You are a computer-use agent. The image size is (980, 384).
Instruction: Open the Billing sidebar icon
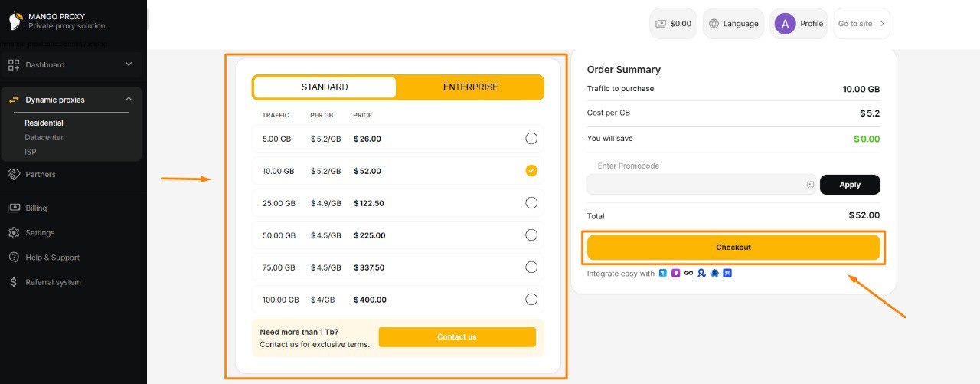coord(13,208)
